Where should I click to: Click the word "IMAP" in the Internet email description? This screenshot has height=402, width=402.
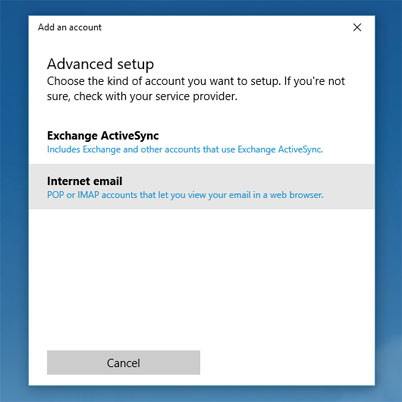[88, 195]
